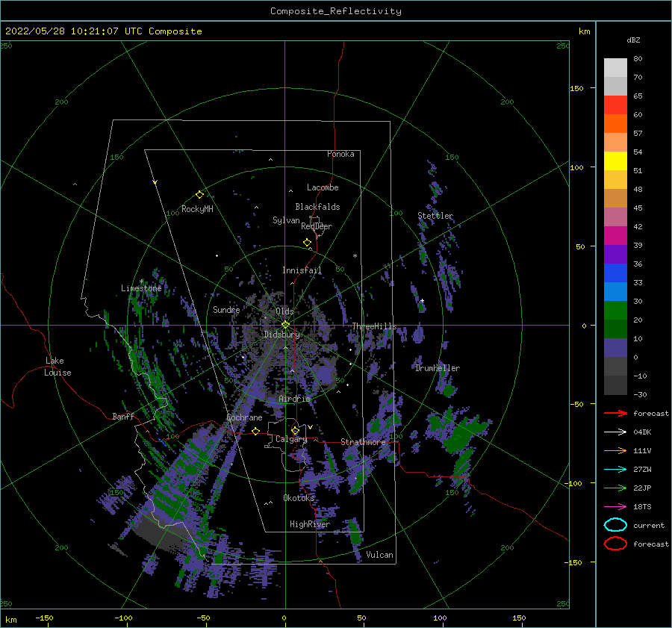Click the white asterisk marker east of Innisfail
The width and height of the screenshot is (672, 628).
click(355, 256)
